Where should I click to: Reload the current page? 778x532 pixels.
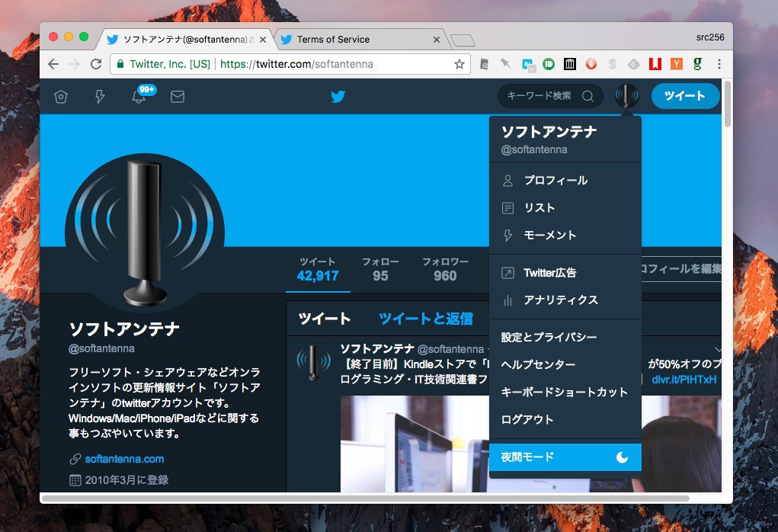(96, 64)
